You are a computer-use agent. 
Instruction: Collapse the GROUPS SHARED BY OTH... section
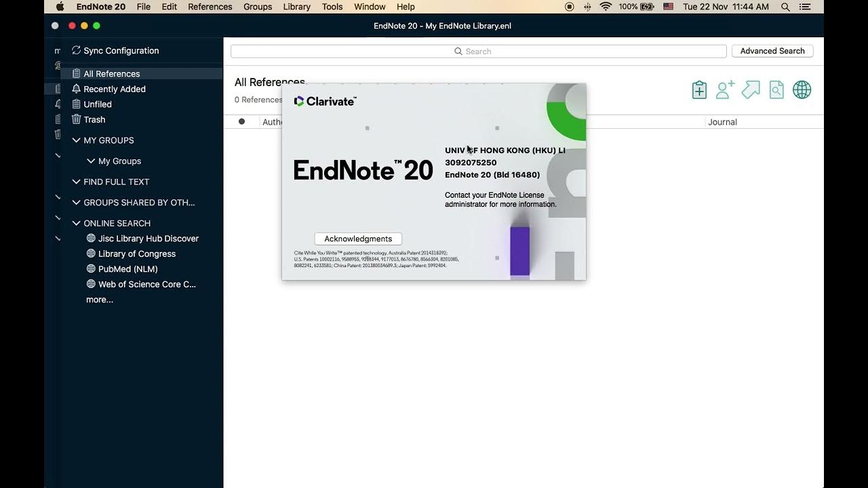[77, 203]
